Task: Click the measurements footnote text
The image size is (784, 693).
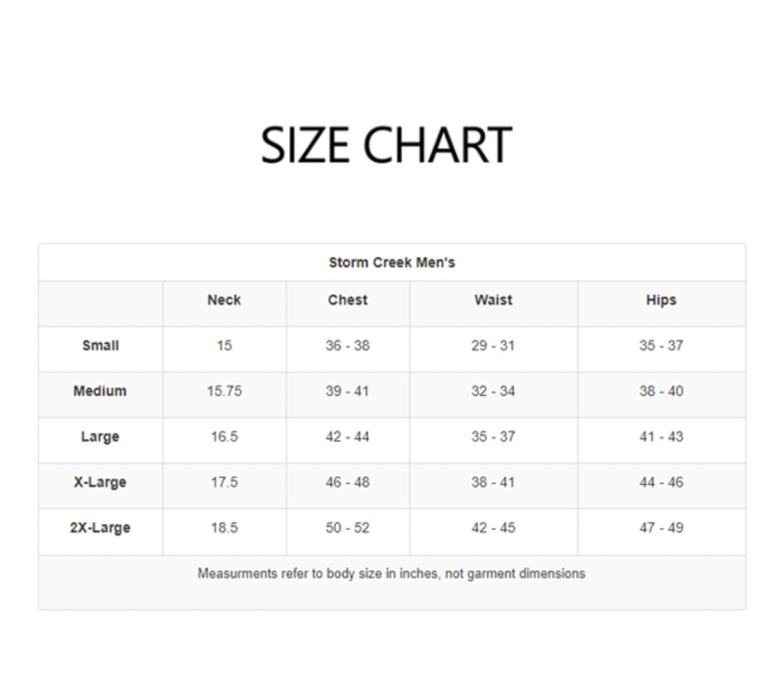Action: pos(391,573)
